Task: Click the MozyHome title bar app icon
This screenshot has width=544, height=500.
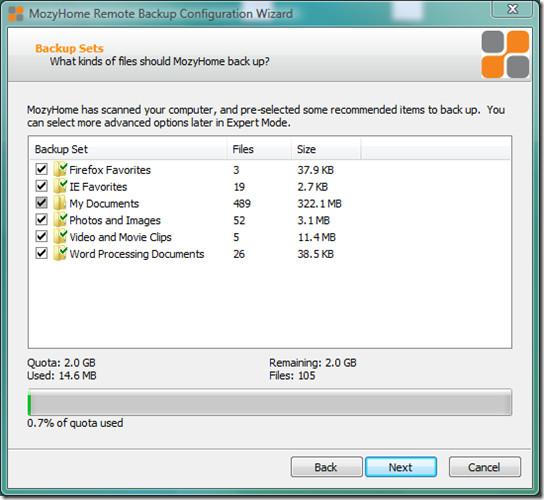Action: pos(16,14)
